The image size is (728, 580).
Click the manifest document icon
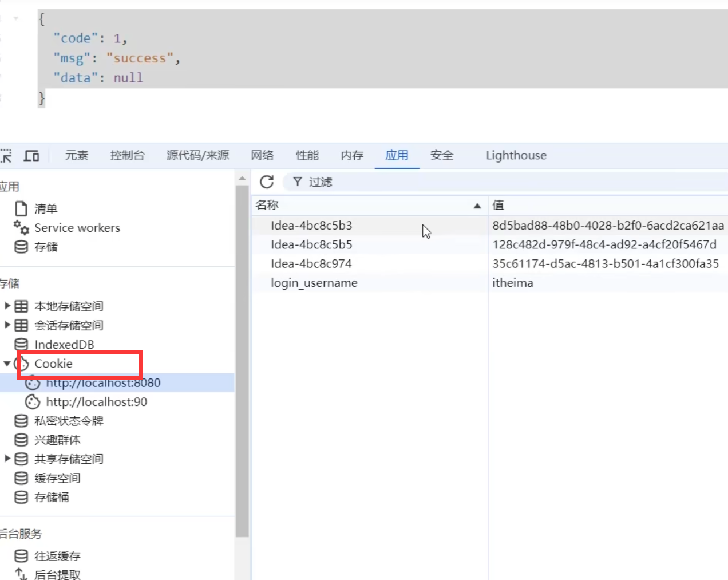tap(21, 208)
